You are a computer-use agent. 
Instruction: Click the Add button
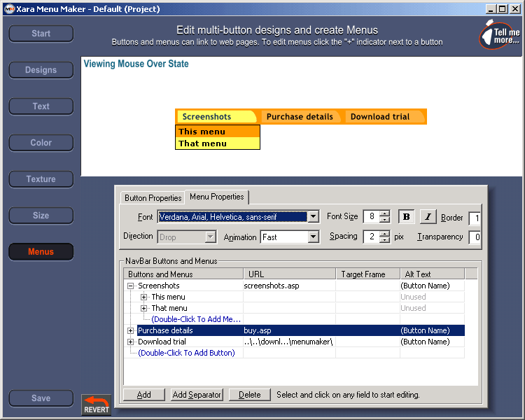143,395
